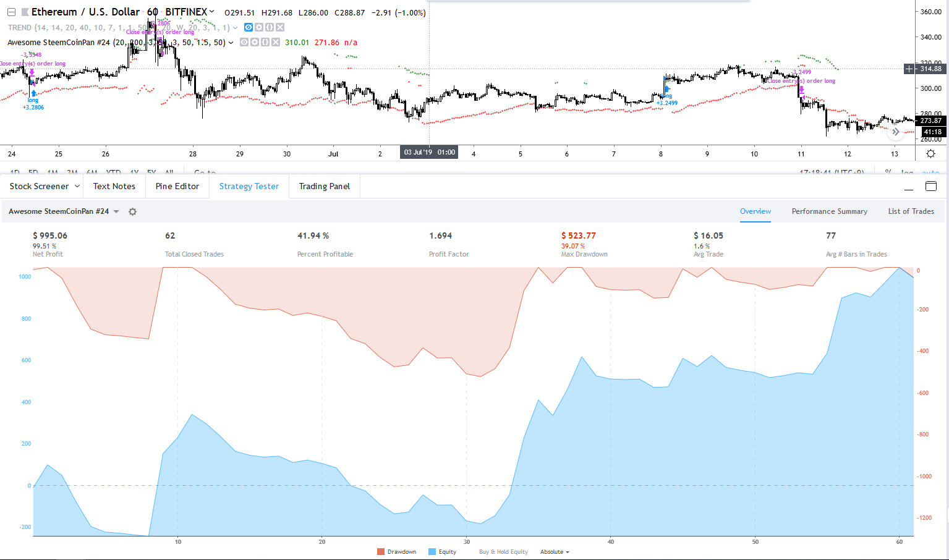Minimize the bottom Strategy Tester panel
949x560 pixels.
(x=908, y=187)
